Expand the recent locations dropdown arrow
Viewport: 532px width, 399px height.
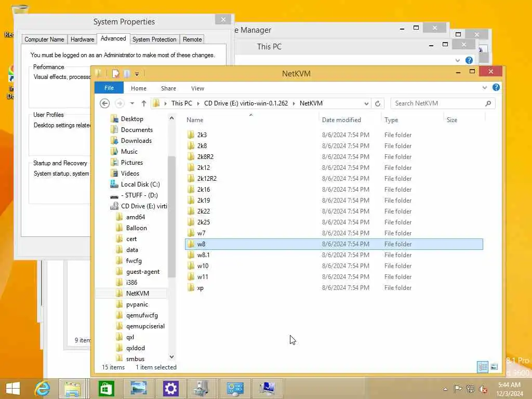pos(132,103)
